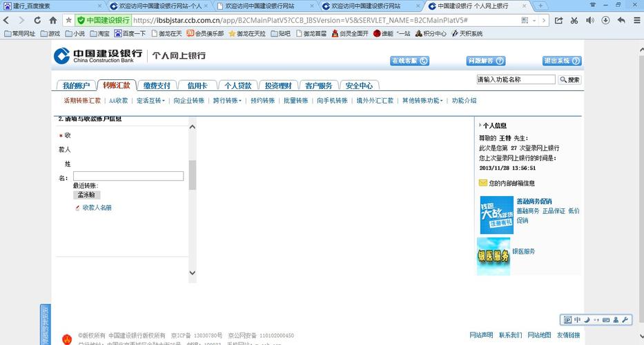
Task: Open the address bar dropdown arrow
Action: click(x=534, y=20)
